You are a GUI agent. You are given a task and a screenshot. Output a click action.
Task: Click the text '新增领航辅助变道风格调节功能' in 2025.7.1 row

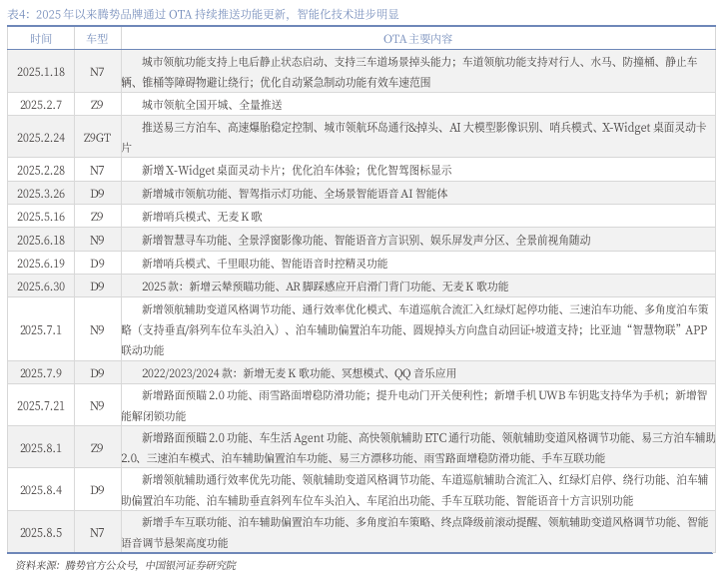coord(217,309)
